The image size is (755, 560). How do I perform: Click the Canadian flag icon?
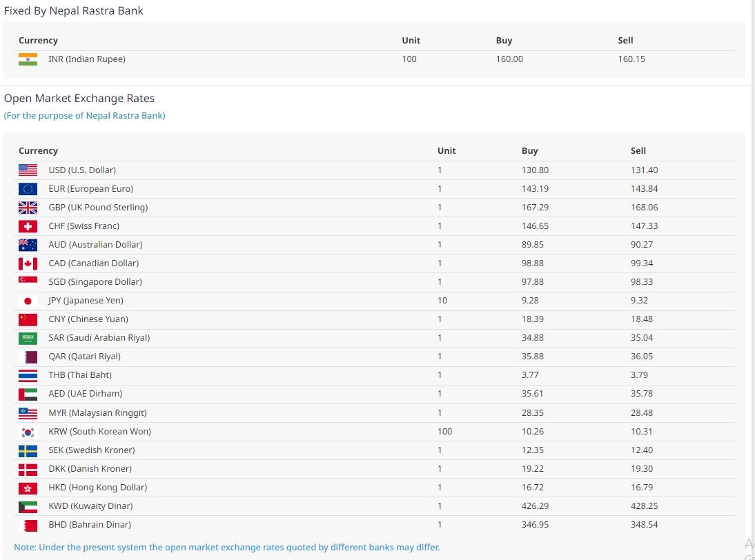(x=28, y=263)
